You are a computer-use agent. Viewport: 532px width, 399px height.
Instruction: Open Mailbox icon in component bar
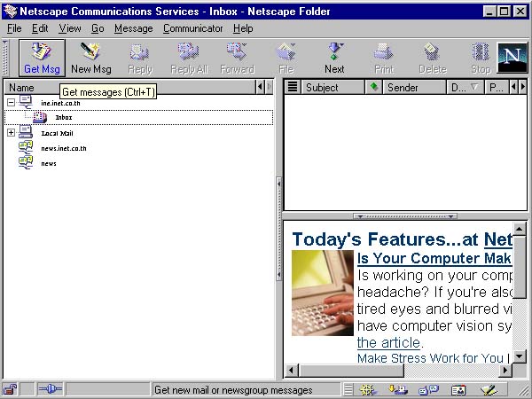[x=397, y=389]
